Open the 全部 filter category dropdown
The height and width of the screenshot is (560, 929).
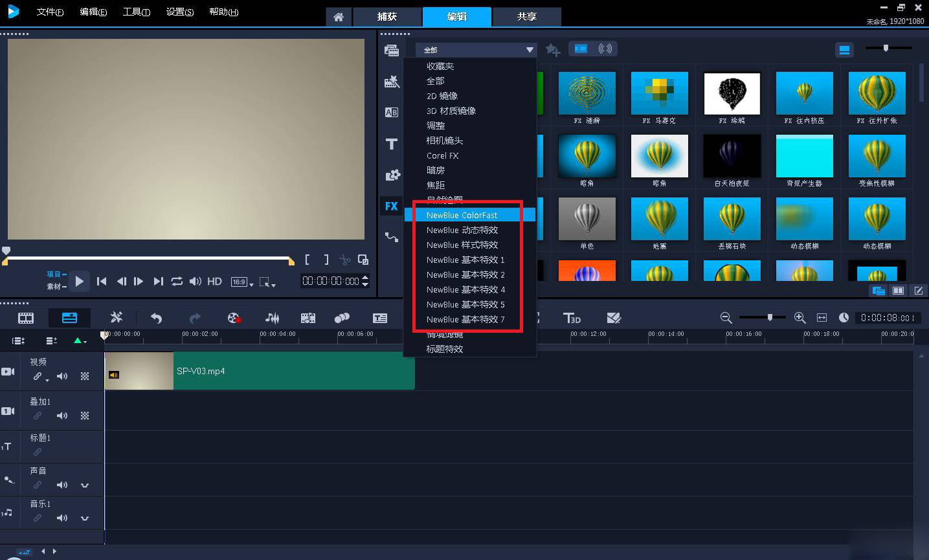coord(476,50)
